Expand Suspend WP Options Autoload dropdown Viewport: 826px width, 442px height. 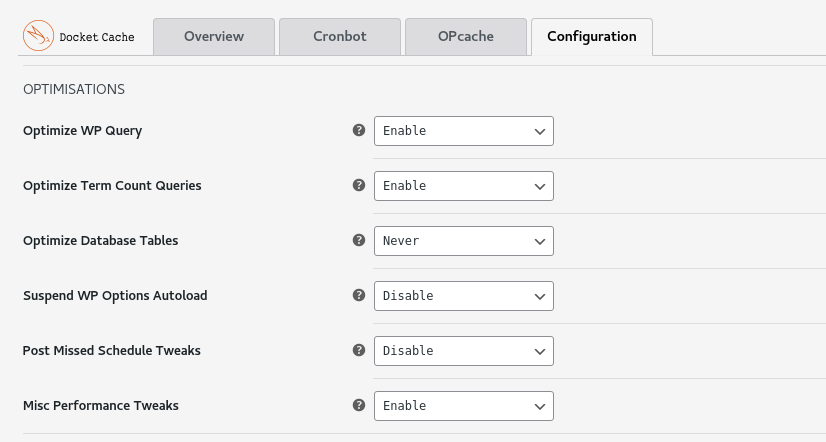click(x=464, y=296)
